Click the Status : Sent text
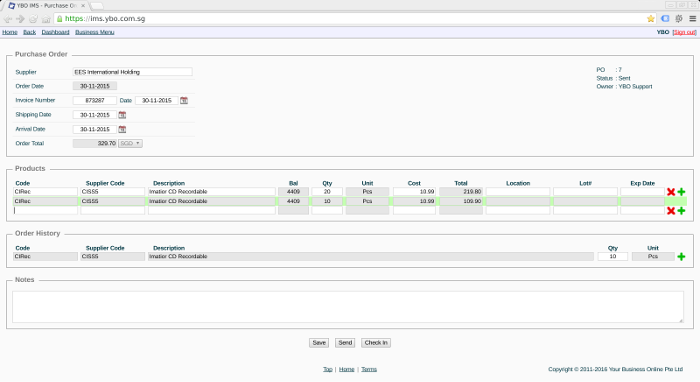This screenshot has width=700, height=382. (x=613, y=78)
